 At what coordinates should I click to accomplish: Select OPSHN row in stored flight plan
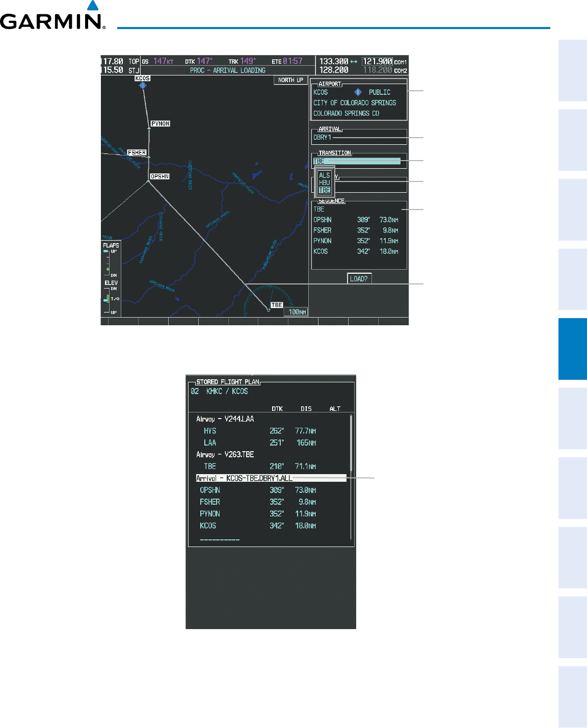click(x=257, y=490)
